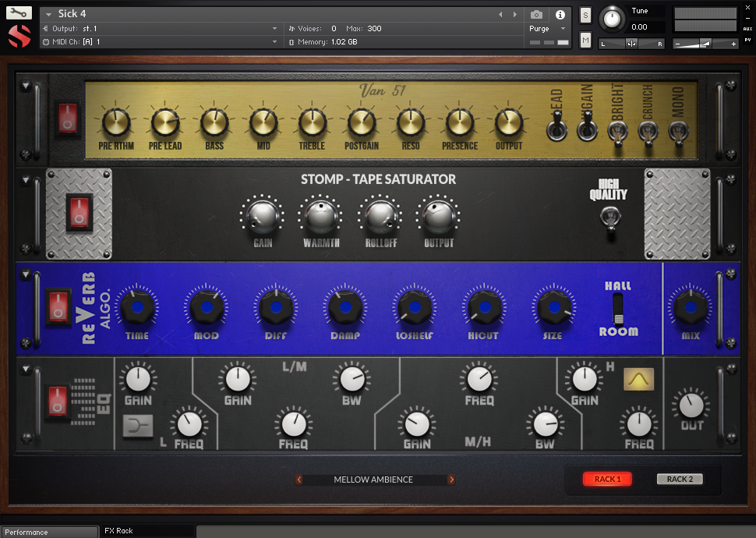Click the PV button in header
Screen dimensions: 756x538
point(747,40)
